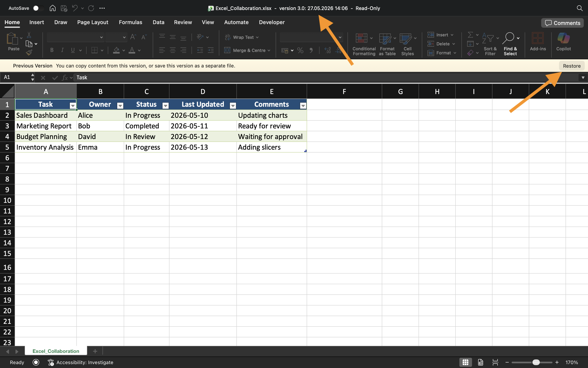Image resolution: width=588 pixels, height=368 pixels.
Task: Open the Page Layout tab
Action: (x=92, y=22)
